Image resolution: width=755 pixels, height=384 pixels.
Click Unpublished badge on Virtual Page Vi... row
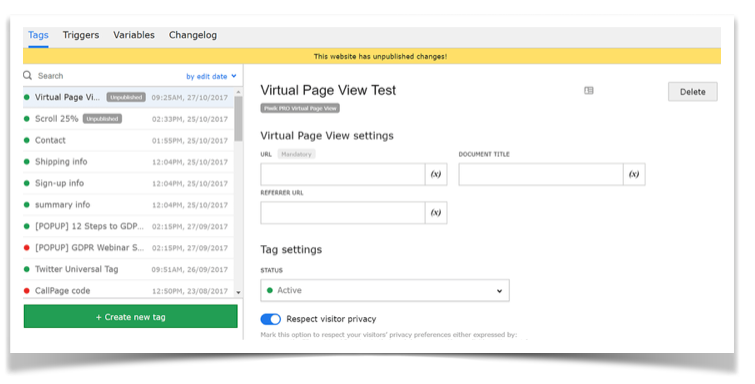pos(126,97)
